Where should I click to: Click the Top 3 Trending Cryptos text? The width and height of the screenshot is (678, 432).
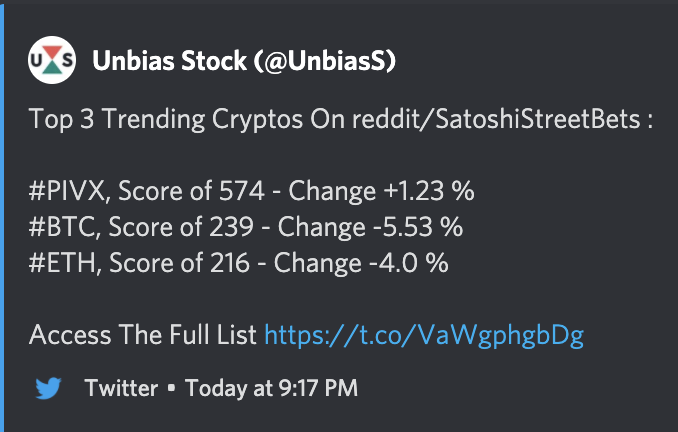pos(166,119)
